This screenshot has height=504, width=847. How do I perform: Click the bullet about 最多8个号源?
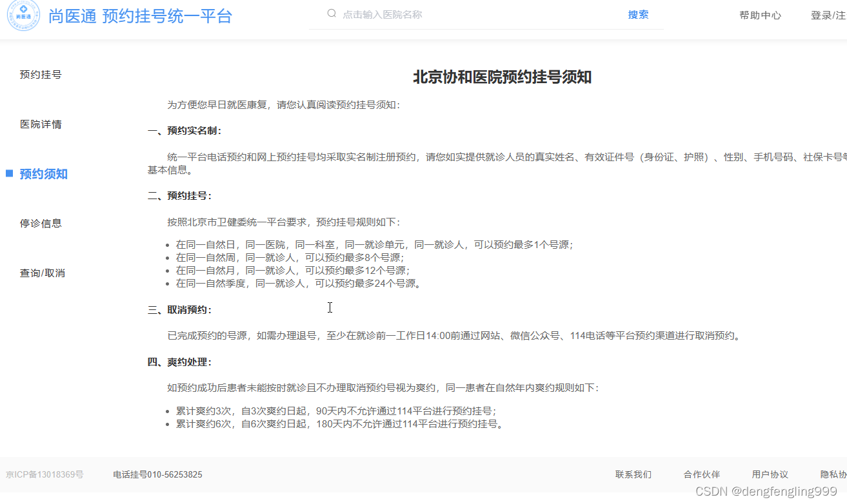290,258
